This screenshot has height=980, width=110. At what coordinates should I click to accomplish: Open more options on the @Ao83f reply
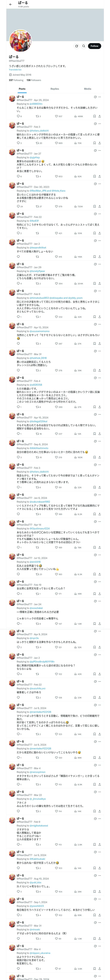[x=100, y=214]
